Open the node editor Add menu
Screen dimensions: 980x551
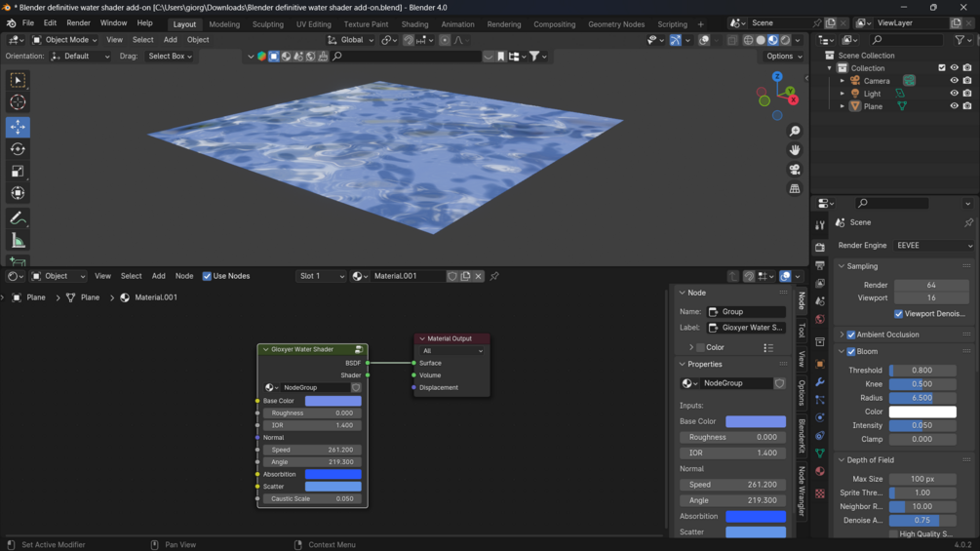159,276
